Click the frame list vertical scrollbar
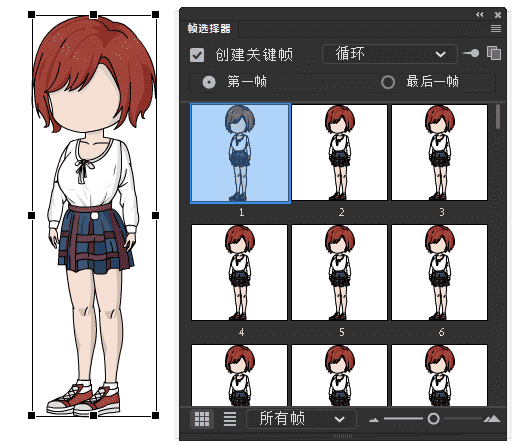The width and height of the screenshot is (512, 445). (x=498, y=117)
